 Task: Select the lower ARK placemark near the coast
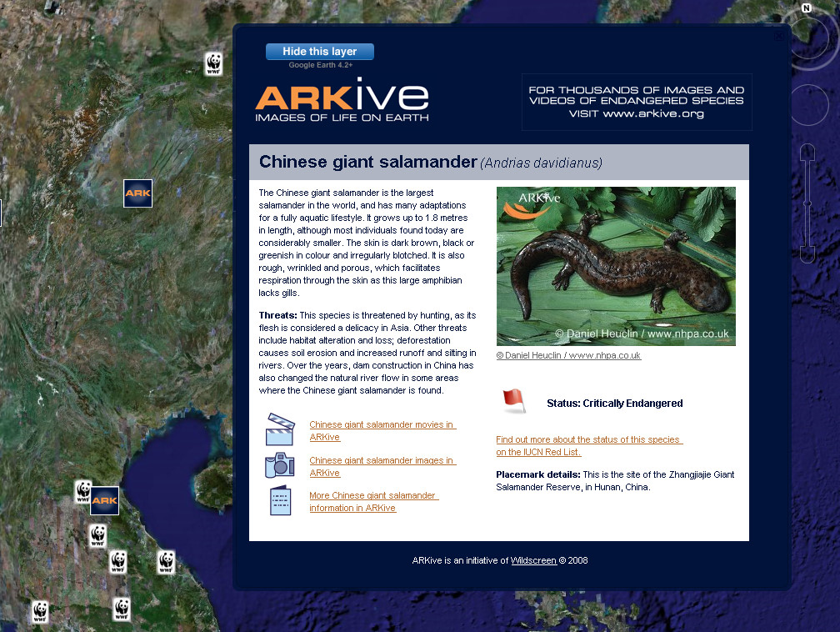point(104,500)
